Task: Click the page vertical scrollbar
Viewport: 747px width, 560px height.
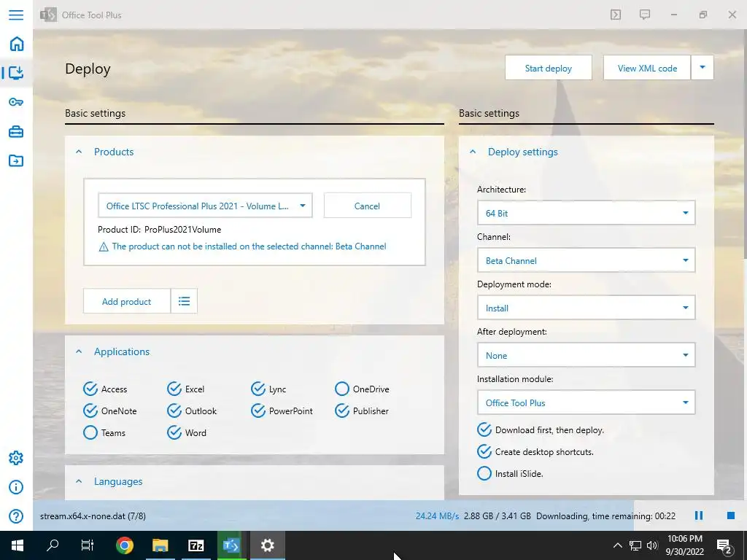Action: click(745, 145)
